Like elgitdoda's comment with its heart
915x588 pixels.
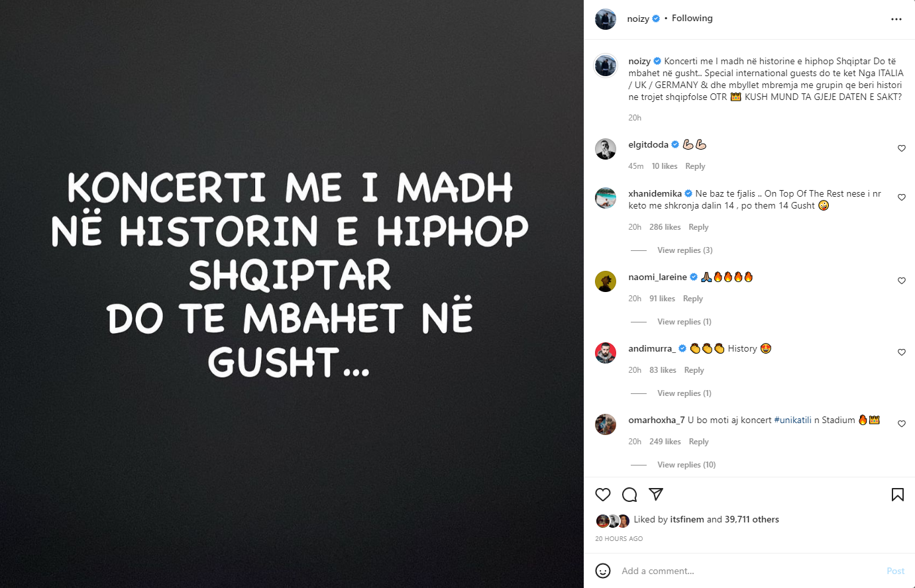coord(902,148)
